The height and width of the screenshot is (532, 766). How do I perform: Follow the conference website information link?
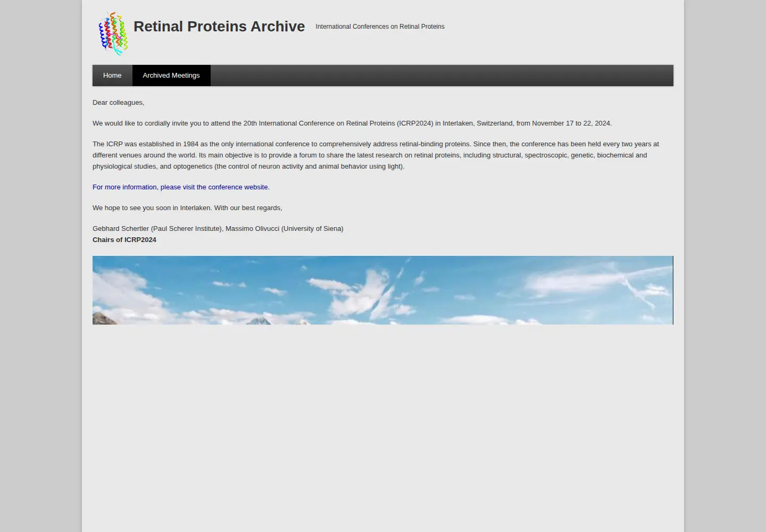181,187
